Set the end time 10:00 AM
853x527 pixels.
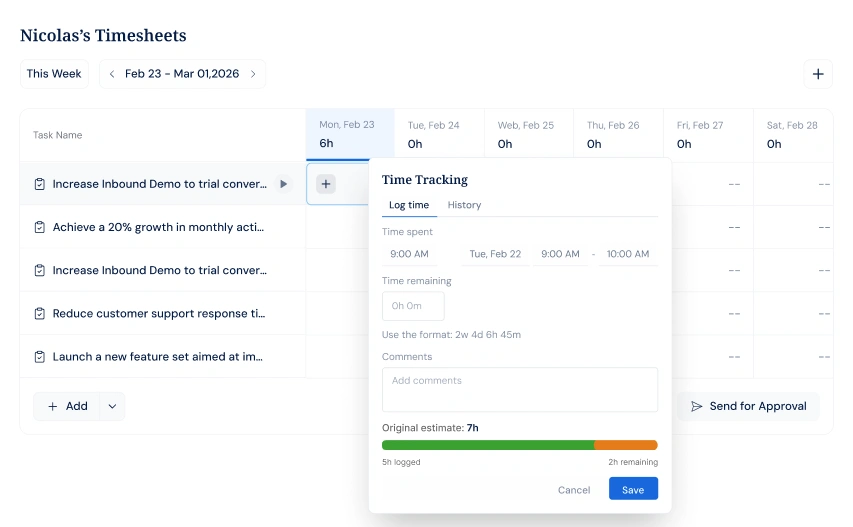pyautogui.click(x=628, y=254)
